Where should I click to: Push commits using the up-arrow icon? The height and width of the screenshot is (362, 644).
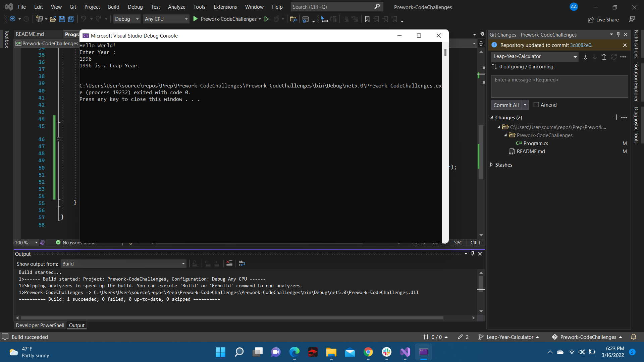[x=604, y=57]
